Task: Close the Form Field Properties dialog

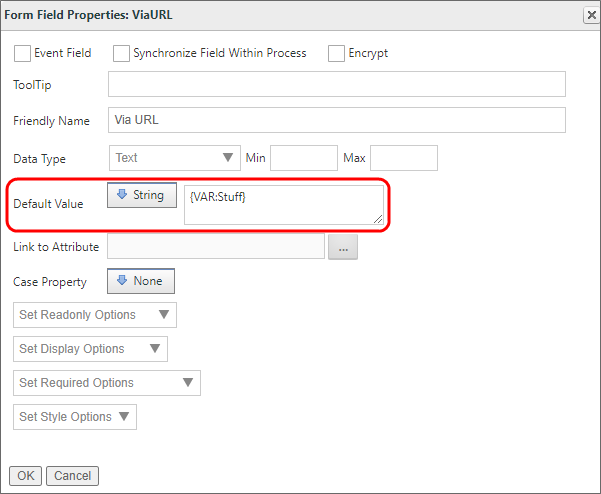Action: (x=589, y=14)
